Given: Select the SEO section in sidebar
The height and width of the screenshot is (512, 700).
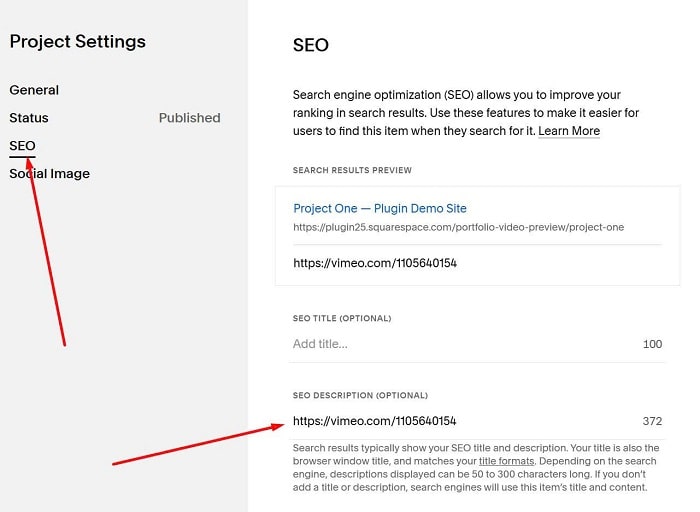Looking at the screenshot, I should click(x=22, y=146).
